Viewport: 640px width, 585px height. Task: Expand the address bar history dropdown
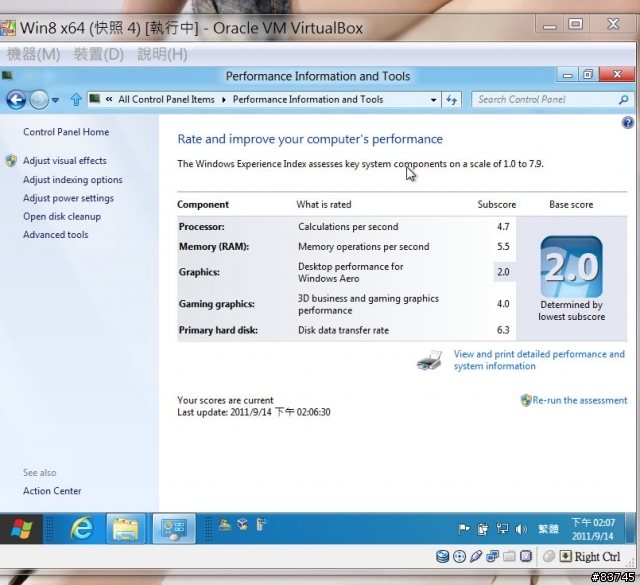click(433, 100)
